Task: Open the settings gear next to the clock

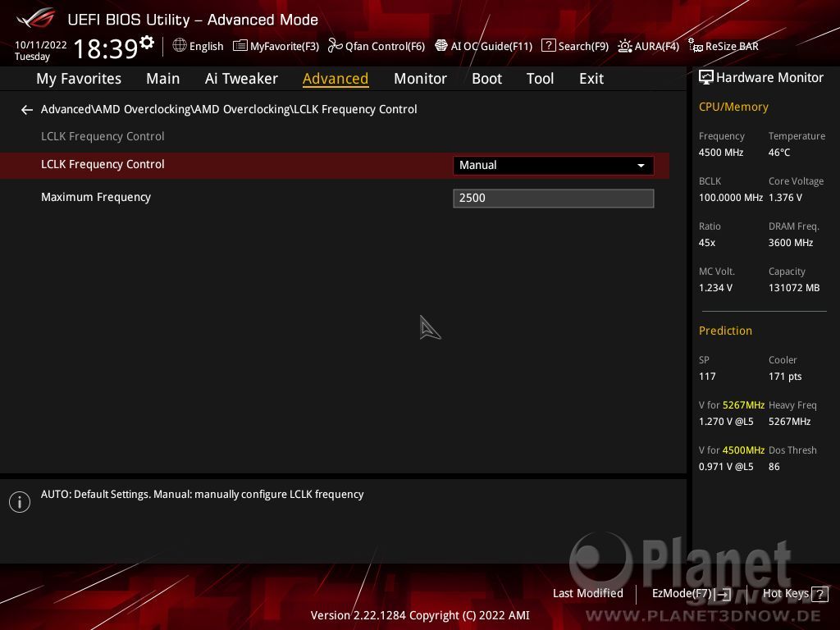Action: point(147,43)
